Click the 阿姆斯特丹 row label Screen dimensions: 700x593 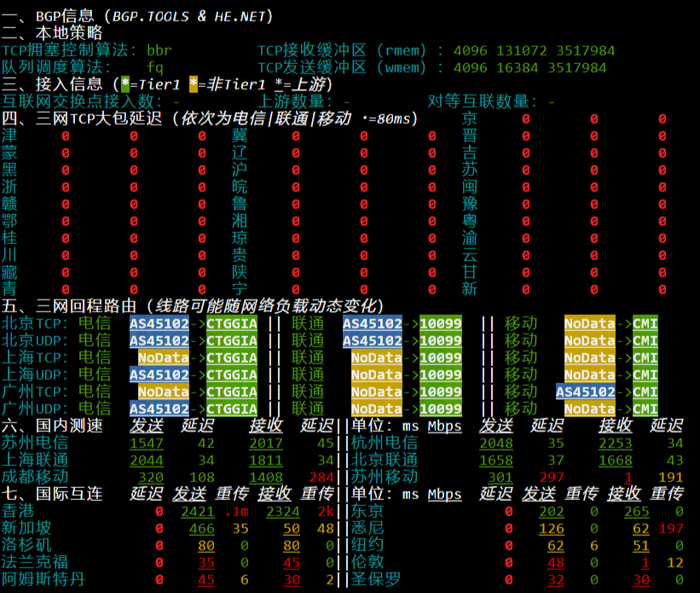pos(43,579)
